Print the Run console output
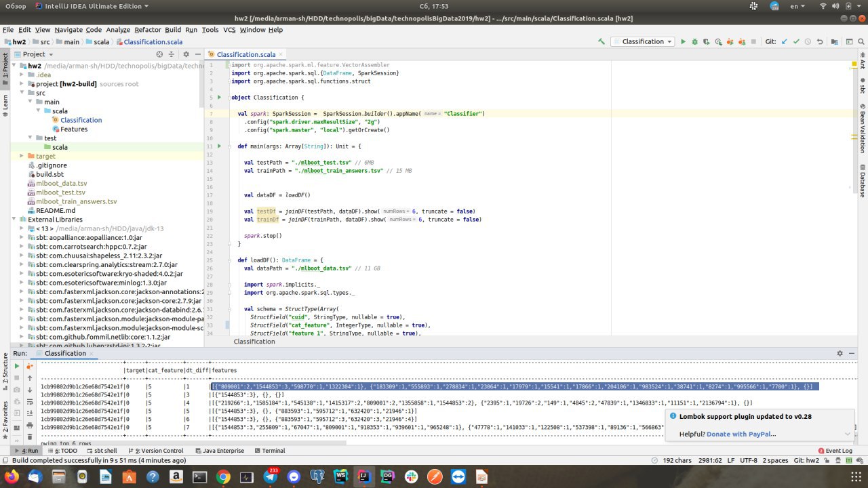868x488 pixels. tap(30, 426)
